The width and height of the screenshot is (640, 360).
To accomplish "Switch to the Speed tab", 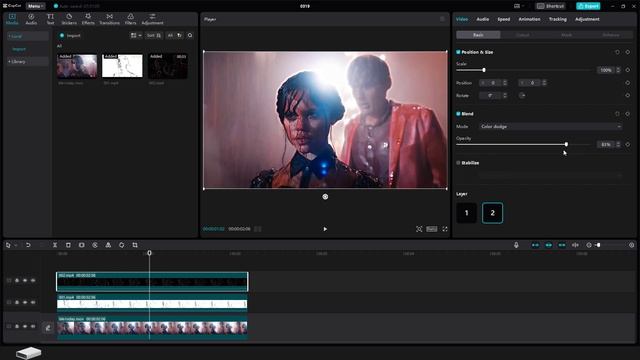I will coord(504,19).
